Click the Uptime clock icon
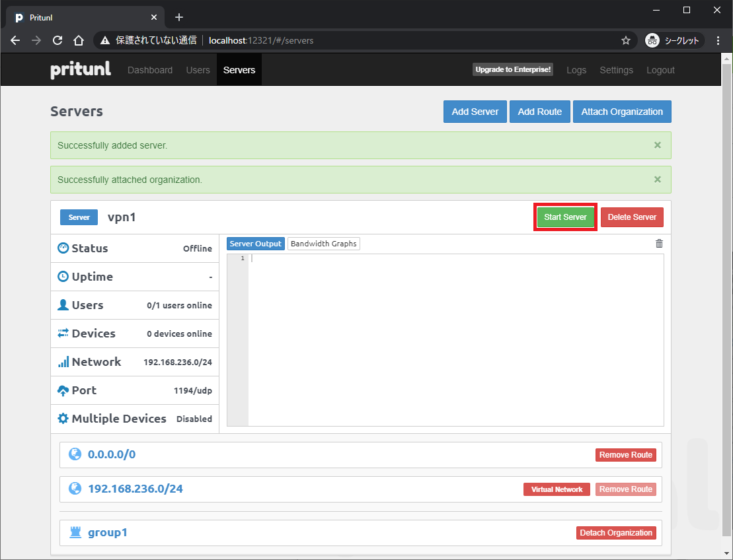733x560 pixels. point(63,277)
